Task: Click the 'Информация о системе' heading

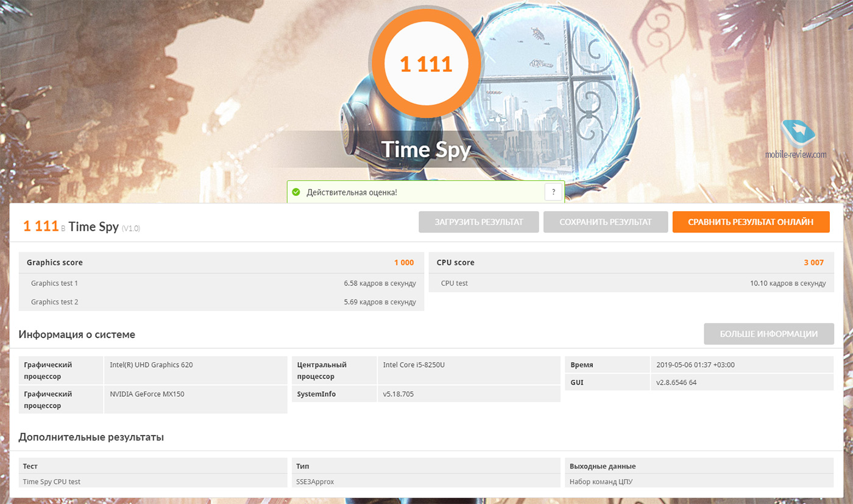Action: click(x=77, y=334)
